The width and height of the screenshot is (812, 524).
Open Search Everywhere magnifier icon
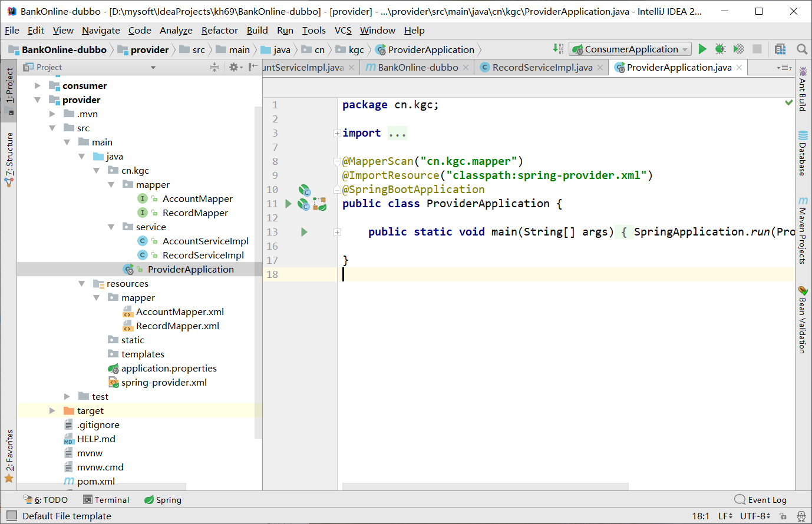tap(801, 49)
